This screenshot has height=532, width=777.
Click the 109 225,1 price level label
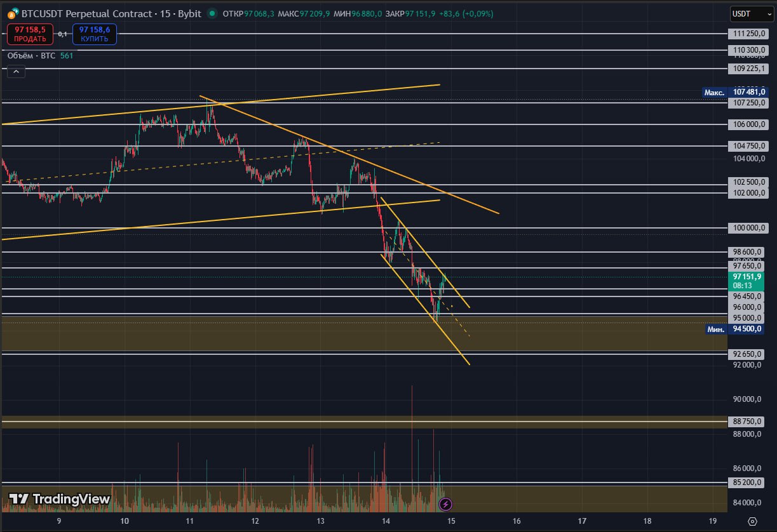(x=748, y=68)
